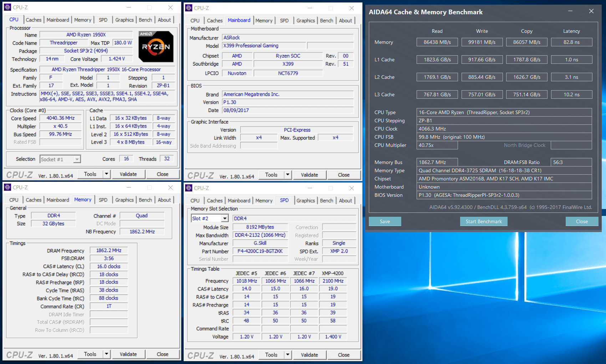Click Close button in Memory window
The width and height of the screenshot is (606, 364).
coord(163,354)
